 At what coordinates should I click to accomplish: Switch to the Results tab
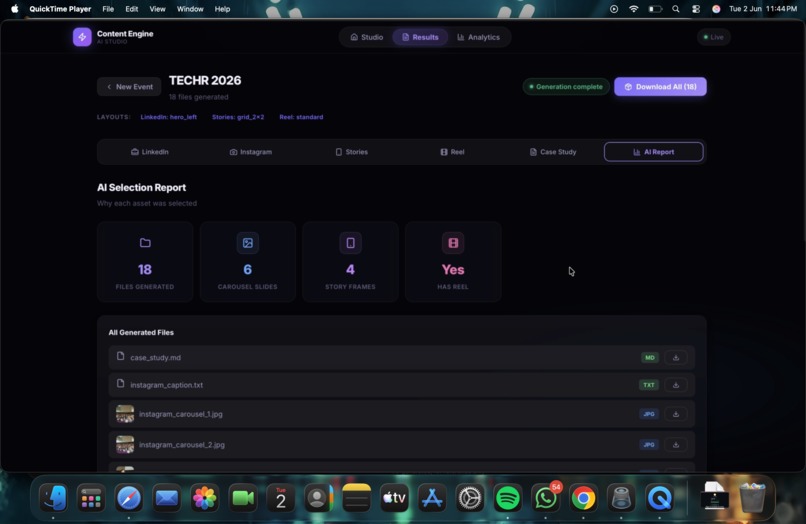click(x=420, y=37)
